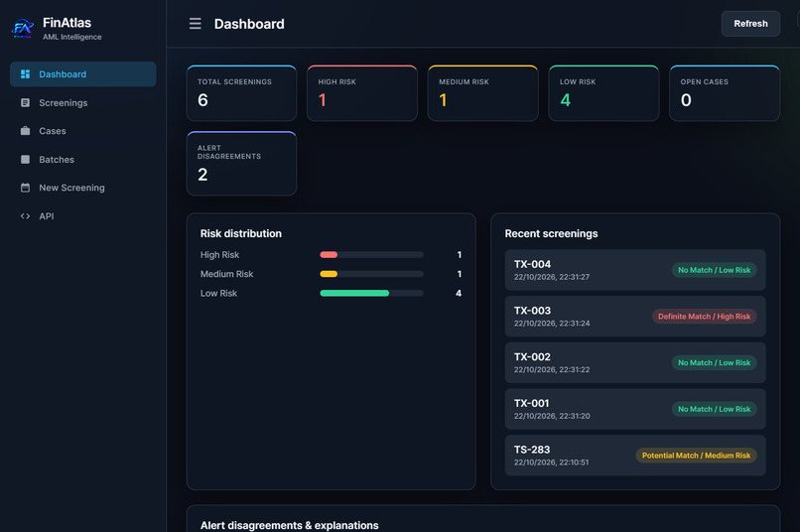
Task: Open the Dashboard menu item
Action: 83,74
